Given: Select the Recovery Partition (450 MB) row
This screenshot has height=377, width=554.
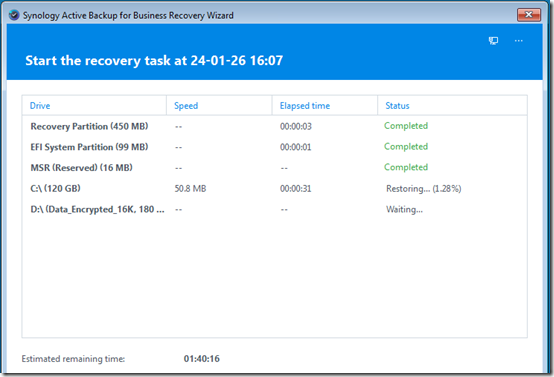Looking at the screenshot, I should click(275, 126).
